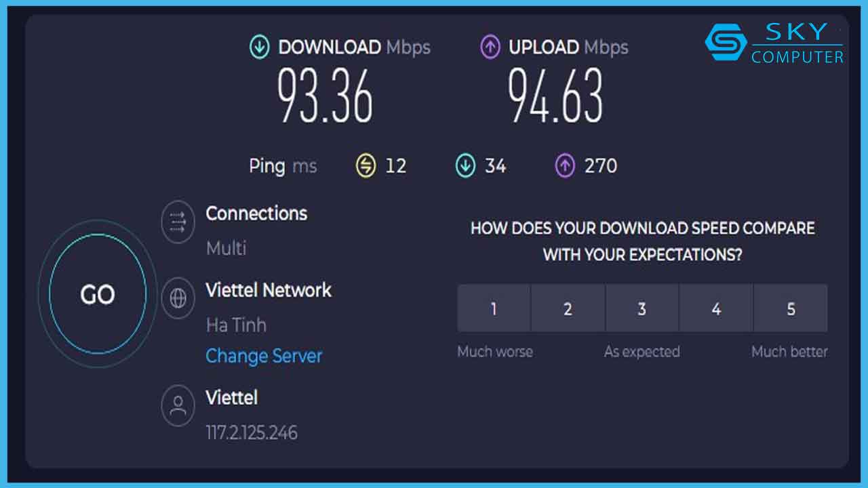Select rating 5 for Much better
Image resolution: width=868 pixels, height=488 pixels.
791,309
